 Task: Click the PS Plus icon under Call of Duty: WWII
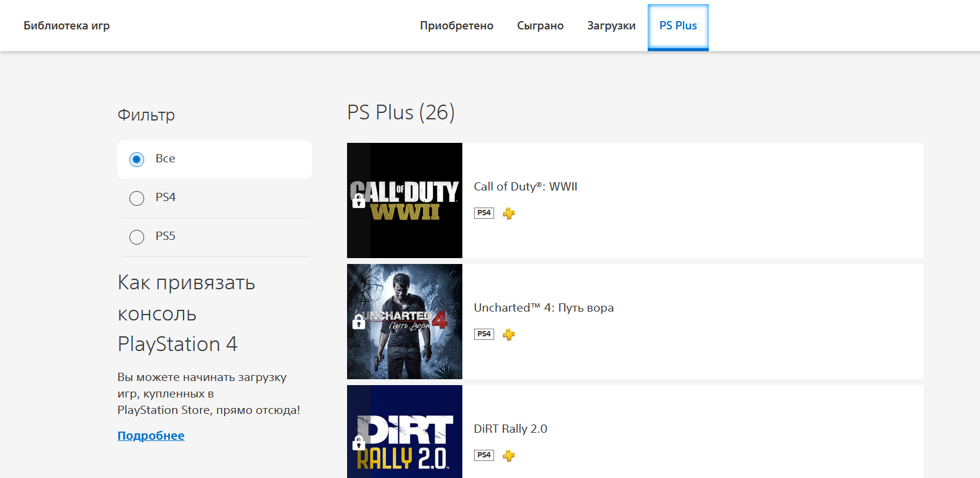tap(509, 213)
